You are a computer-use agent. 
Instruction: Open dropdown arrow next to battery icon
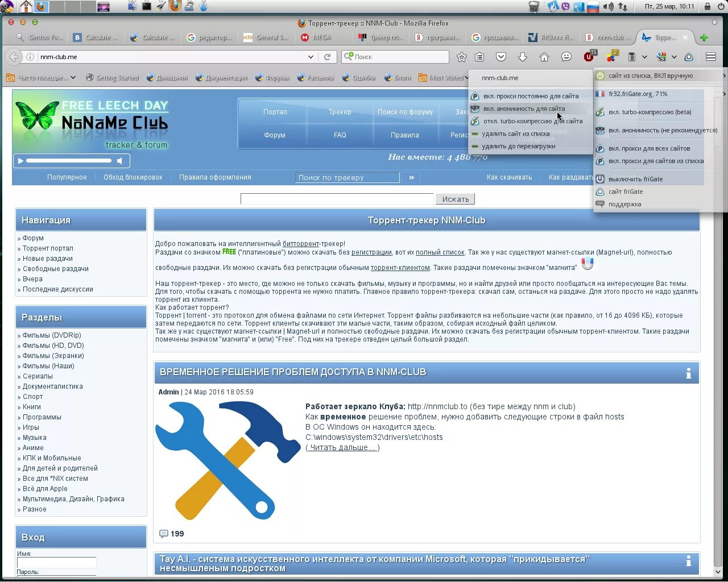pos(644,57)
